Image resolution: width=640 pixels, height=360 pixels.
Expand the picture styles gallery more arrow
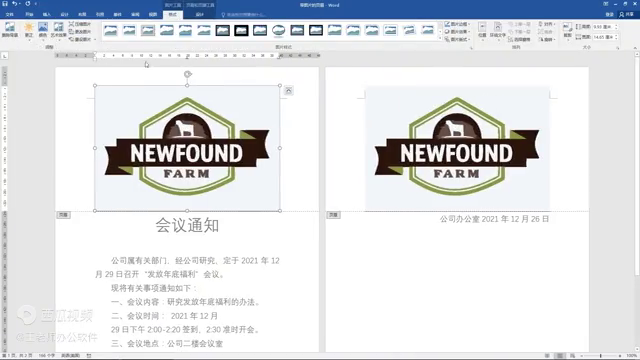440,39
